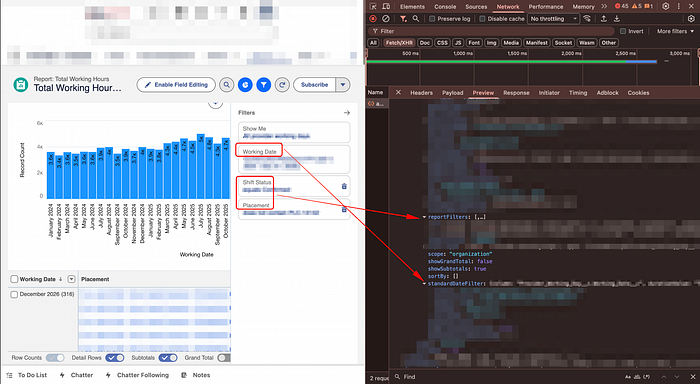Open the More filters dropdown
The width and height of the screenshot is (700, 384).
tap(675, 31)
